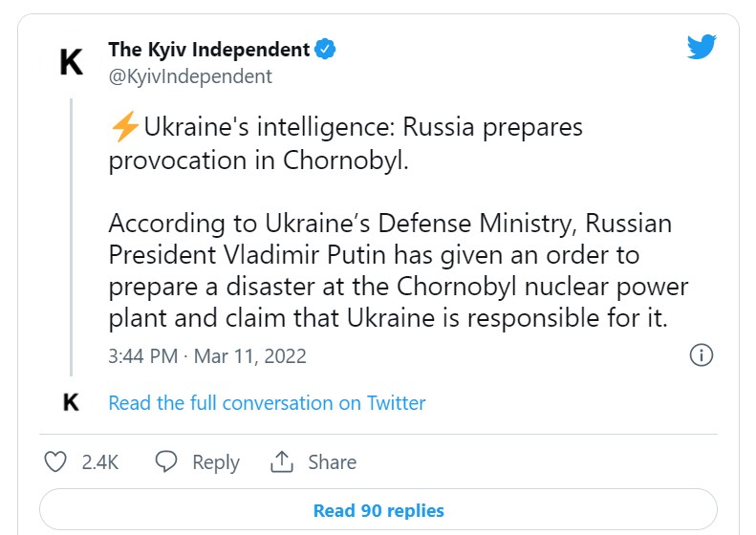Image resolution: width=756 pixels, height=535 pixels.
Task: Click the lightning bolt emoji
Action: tap(124, 127)
